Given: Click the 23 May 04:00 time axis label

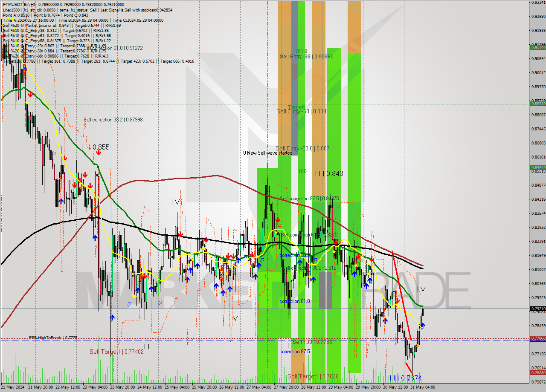Looking at the screenshot, I should tap(95, 387).
